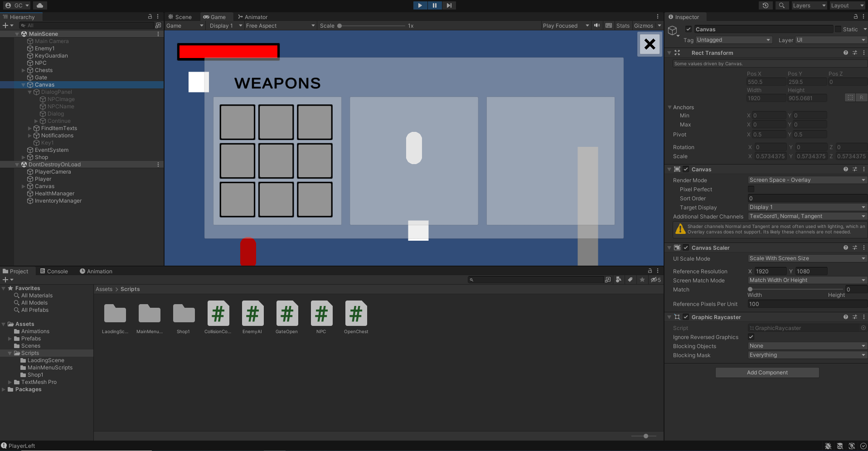Open the Layers dropdown
This screenshot has width=868, height=451.
809,5
